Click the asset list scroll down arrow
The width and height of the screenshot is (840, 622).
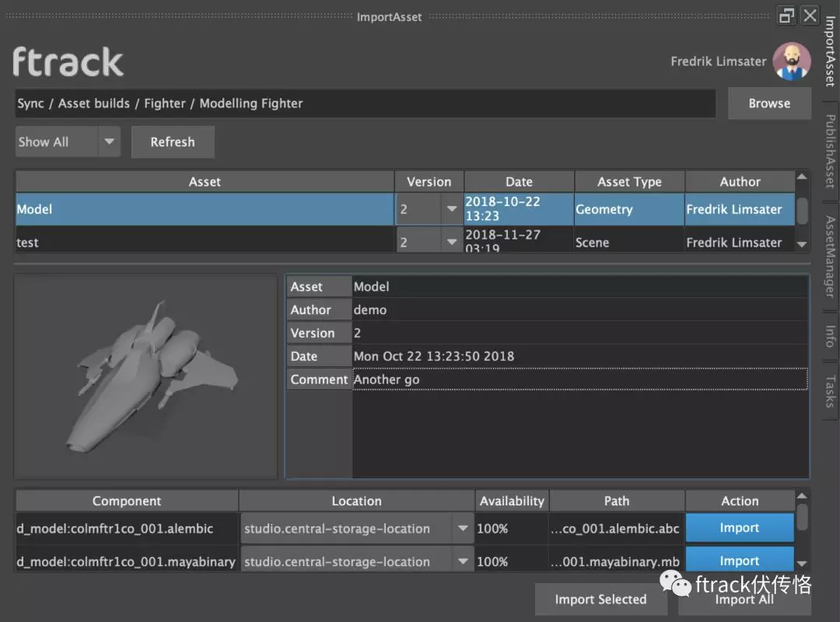[x=802, y=244]
